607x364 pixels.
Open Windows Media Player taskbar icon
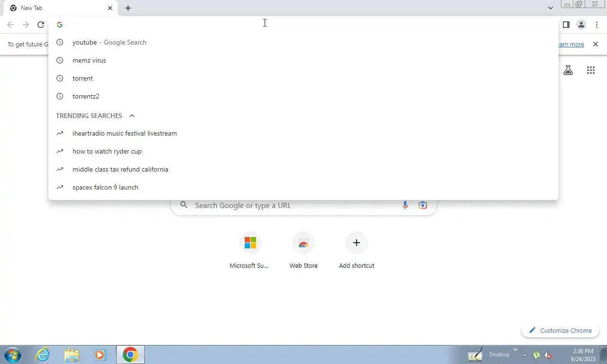click(100, 355)
